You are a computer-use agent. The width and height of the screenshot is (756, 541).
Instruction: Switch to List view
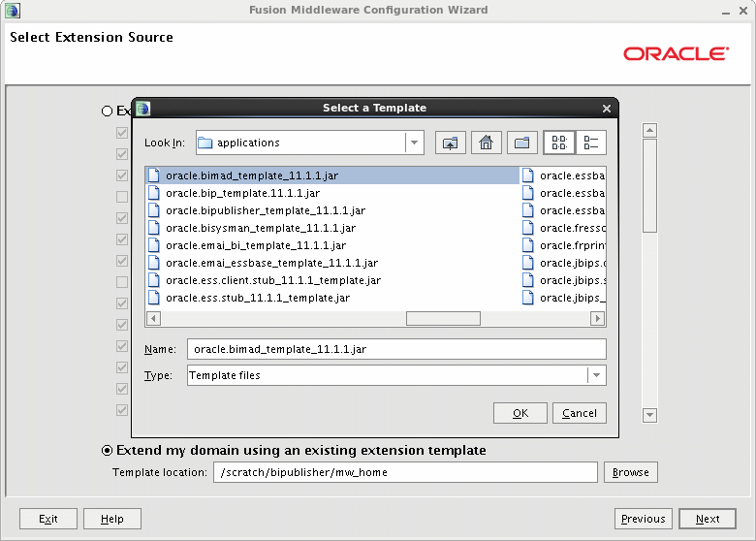coord(559,143)
